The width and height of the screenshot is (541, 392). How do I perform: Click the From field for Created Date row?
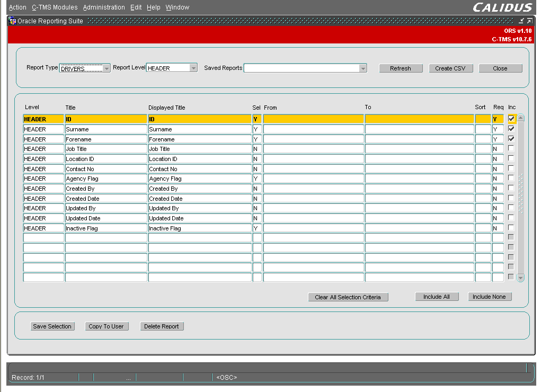[x=313, y=199]
